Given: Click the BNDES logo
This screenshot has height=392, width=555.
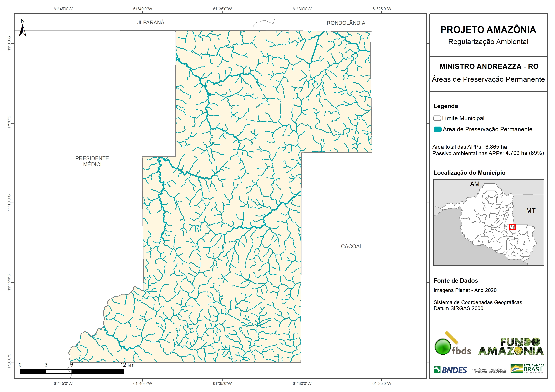Looking at the screenshot, I should (450, 370).
